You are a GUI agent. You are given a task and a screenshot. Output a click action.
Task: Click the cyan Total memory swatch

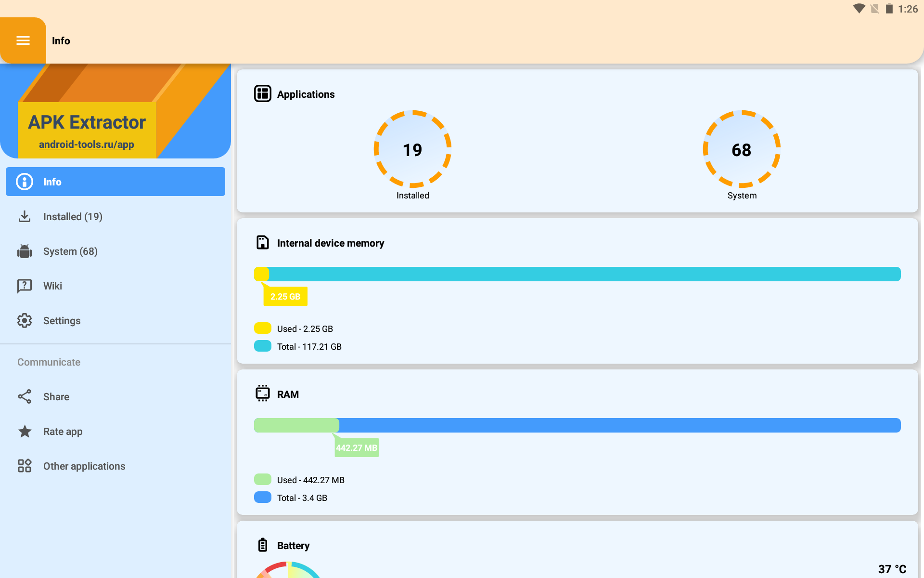point(263,346)
